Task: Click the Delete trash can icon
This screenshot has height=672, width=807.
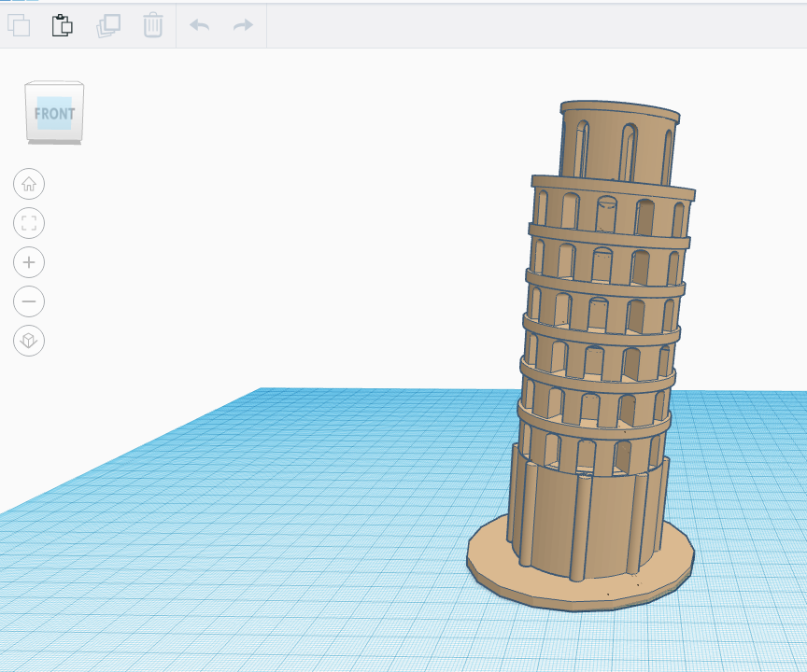Action: pos(152,25)
